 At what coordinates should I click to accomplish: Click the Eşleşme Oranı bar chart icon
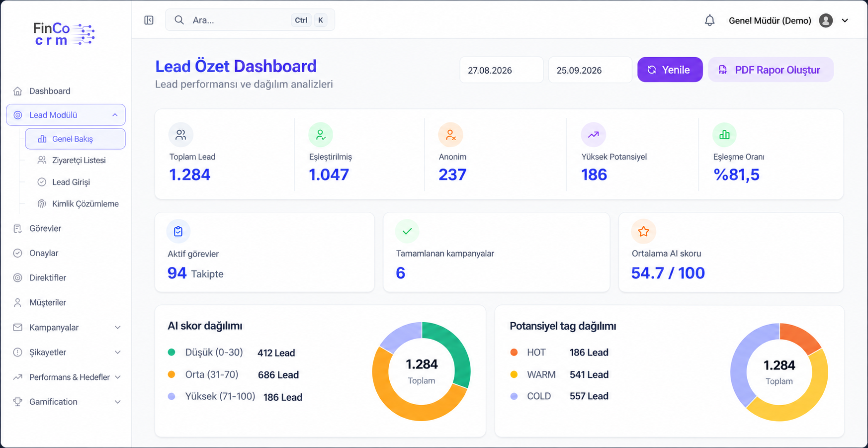724,135
